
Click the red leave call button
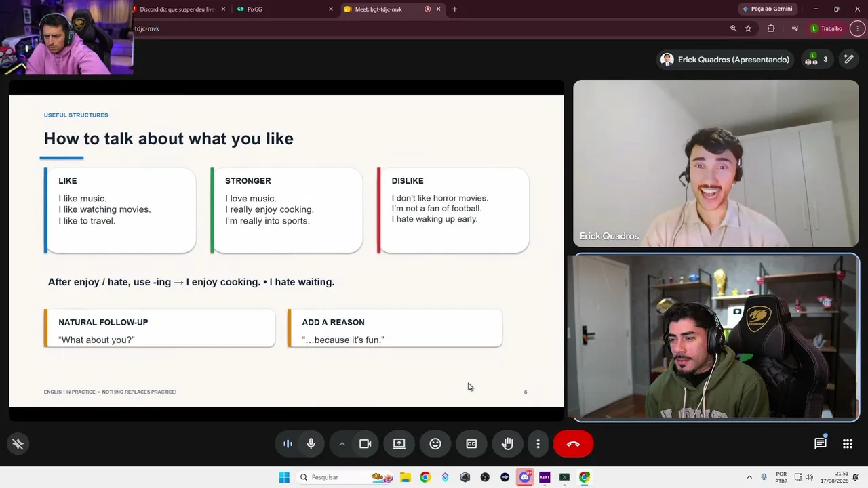coord(573,444)
